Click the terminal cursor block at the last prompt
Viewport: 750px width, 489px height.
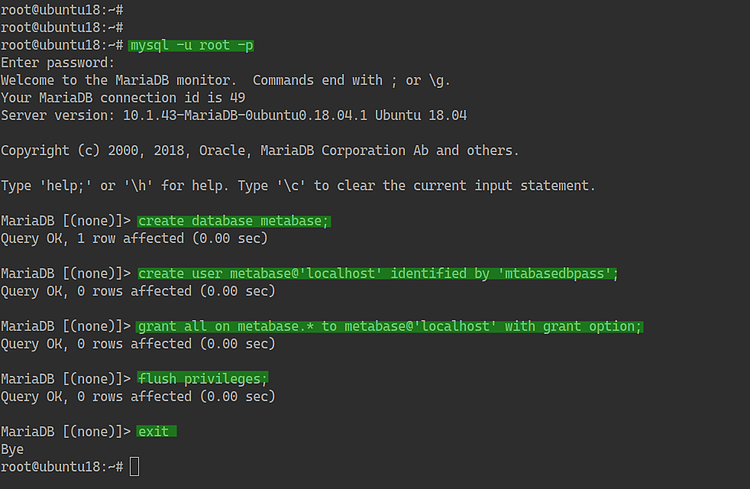[x=134, y=467]
